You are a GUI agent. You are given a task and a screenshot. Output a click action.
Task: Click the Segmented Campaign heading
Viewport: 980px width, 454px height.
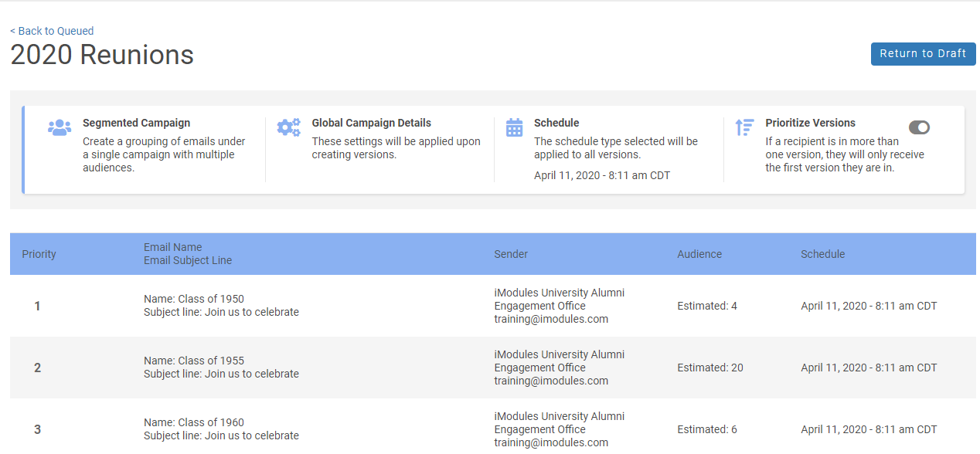[136, 123]
